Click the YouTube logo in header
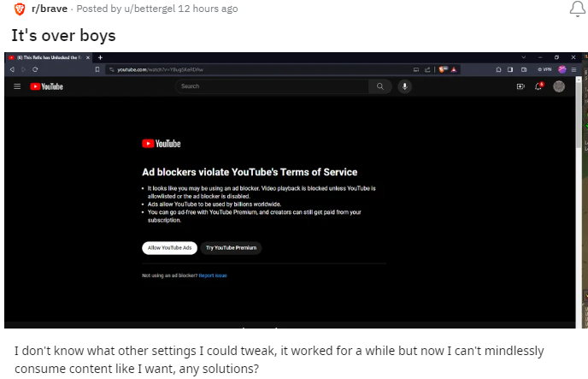Image resolution: width=588 pixels, height=379 pixels. 46,86
